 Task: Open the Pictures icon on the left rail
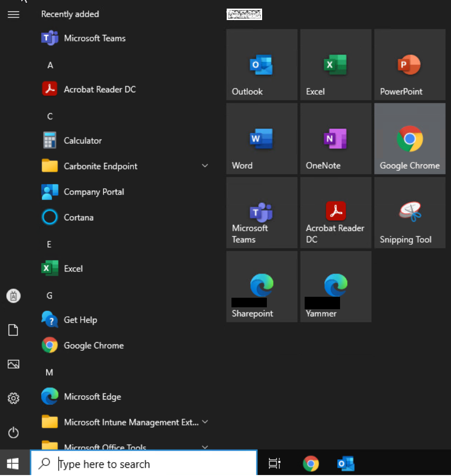(13, 364)
